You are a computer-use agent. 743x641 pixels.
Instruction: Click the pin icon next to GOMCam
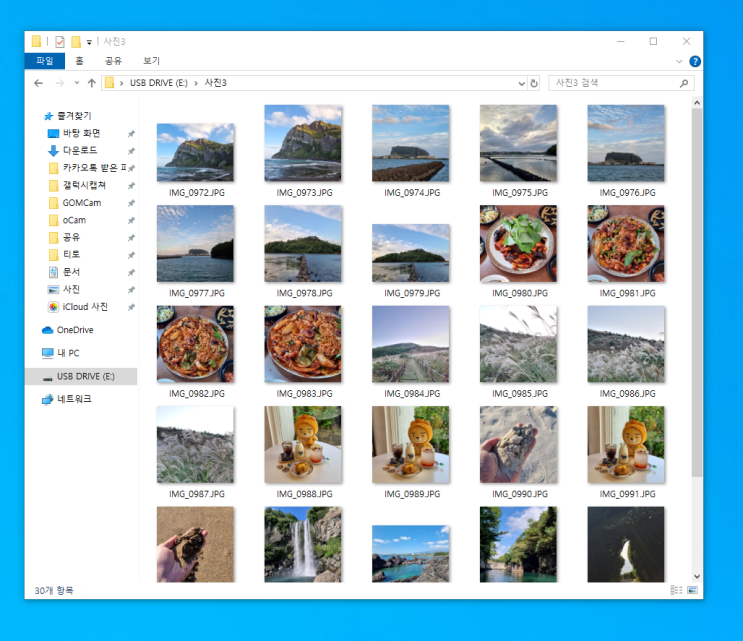click(131, 203)
